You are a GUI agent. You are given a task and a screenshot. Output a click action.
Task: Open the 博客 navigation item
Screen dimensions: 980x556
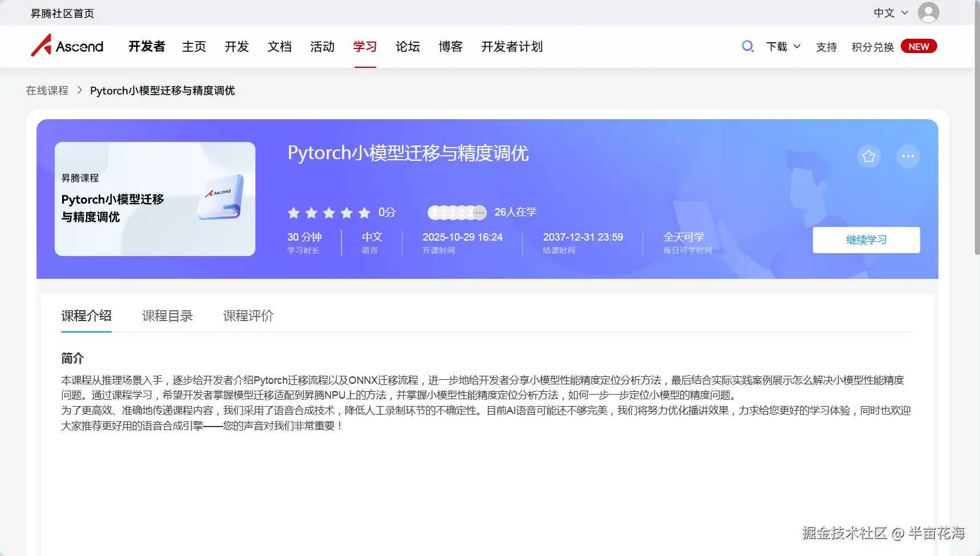pyautogui.click(x=450, y=46)
